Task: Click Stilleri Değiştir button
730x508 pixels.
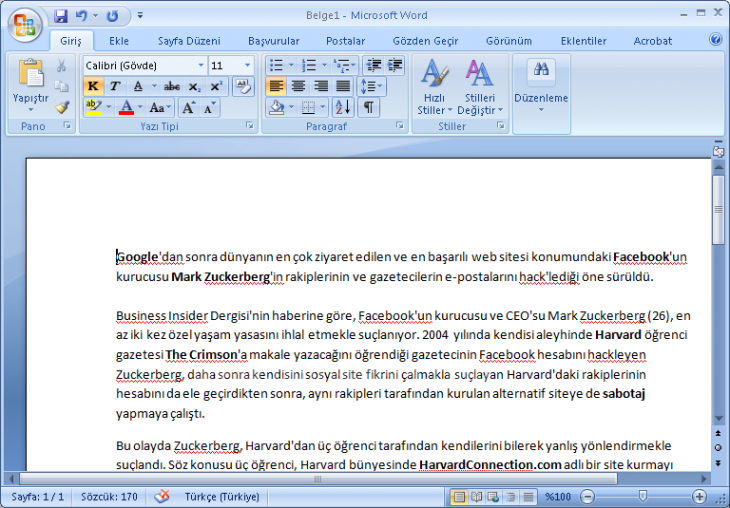Action: click(x=480, y=88)
